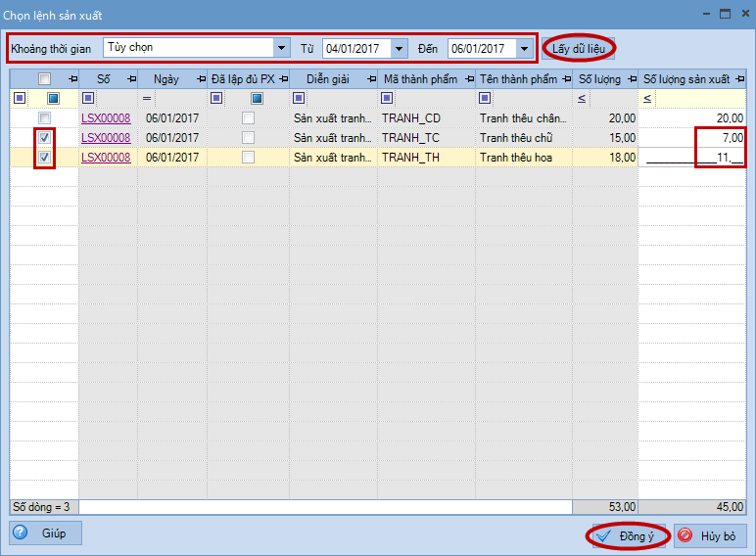This screenshot has height=556, width=756.
Task: Open the Từ date picker dropdown
Action: pos(399,47)
